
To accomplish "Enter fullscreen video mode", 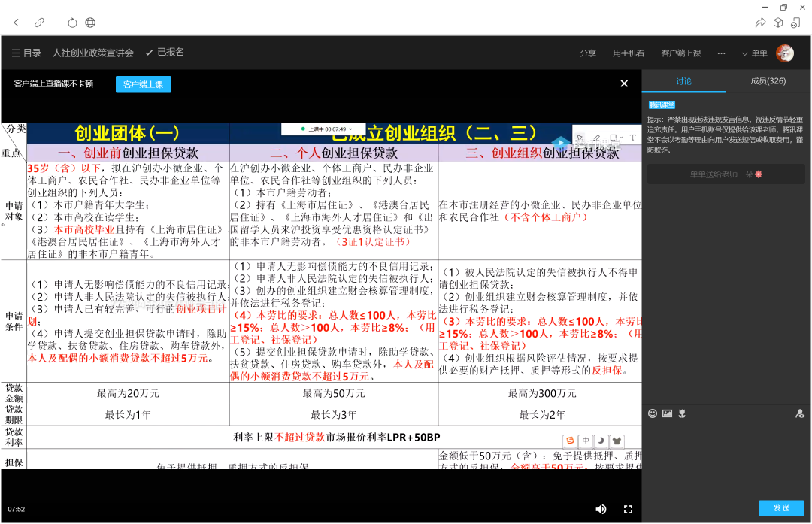I will [628, 510].
